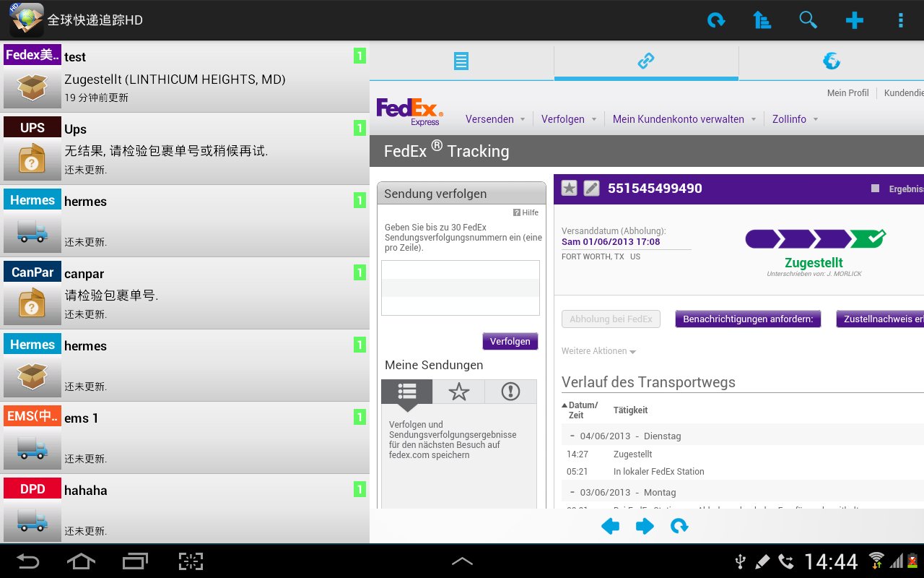Tap the USB status icon
The height and width of the screenshot is (578, 924).
coord(740,561)
